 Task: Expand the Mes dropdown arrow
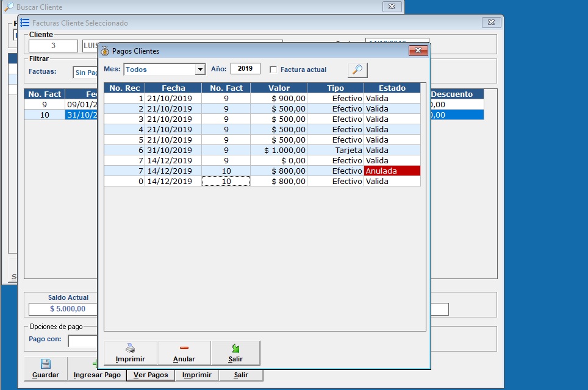coord(199,69)
